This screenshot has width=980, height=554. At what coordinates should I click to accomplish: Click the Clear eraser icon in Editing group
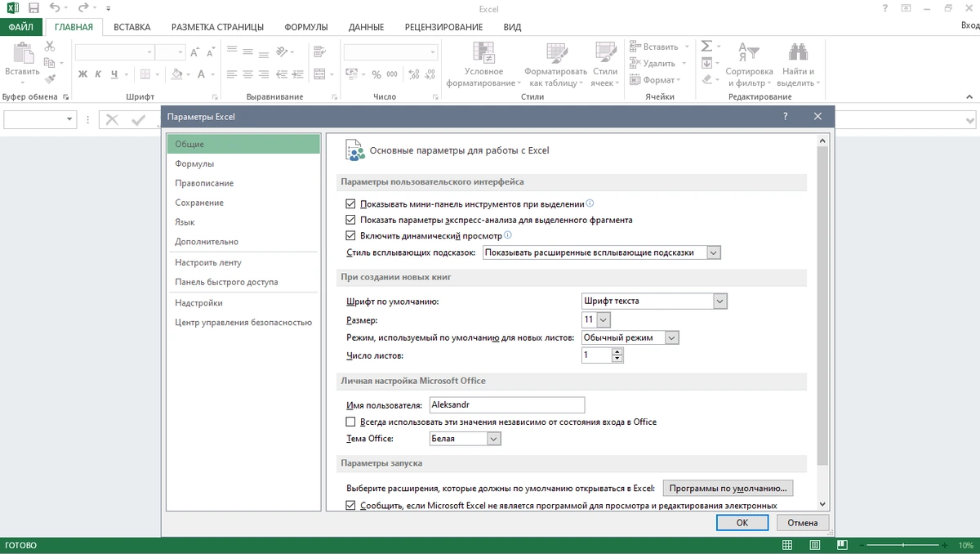706,79
